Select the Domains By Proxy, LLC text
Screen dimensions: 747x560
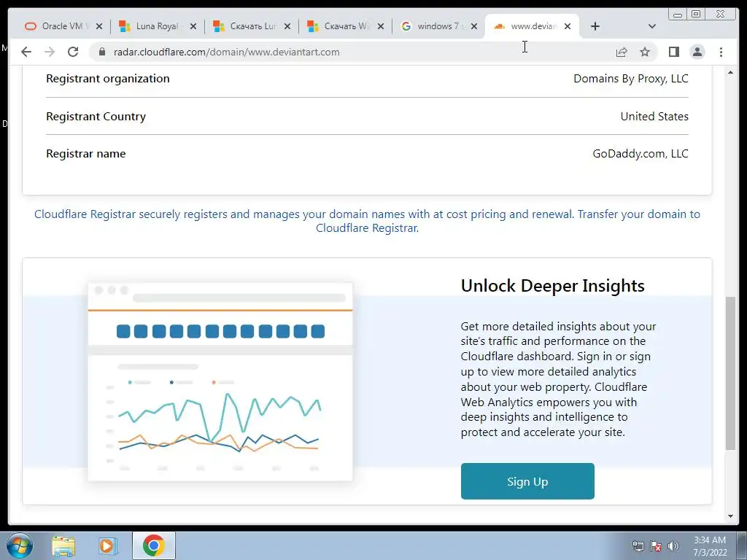(631, 79)
